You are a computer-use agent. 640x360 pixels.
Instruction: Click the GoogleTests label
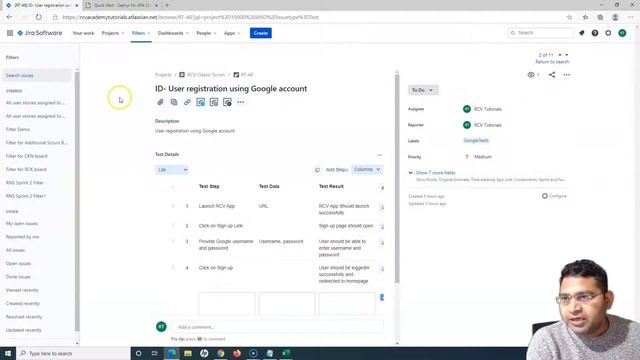(x=476, y=140)
